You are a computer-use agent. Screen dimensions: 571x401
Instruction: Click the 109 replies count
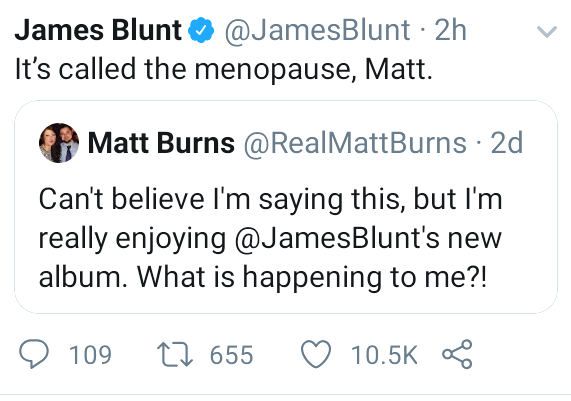[x=90, y=355]
